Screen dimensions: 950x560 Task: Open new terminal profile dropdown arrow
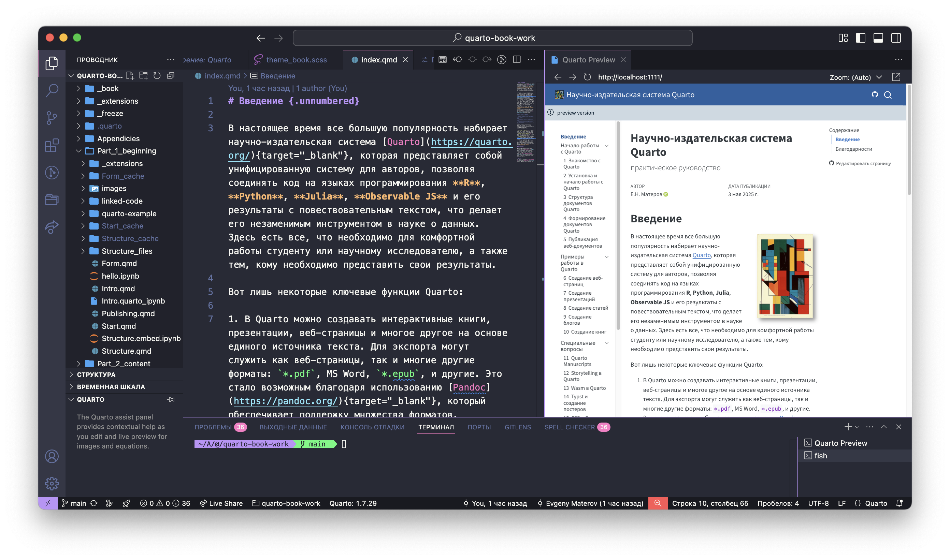tap(857, 427)
